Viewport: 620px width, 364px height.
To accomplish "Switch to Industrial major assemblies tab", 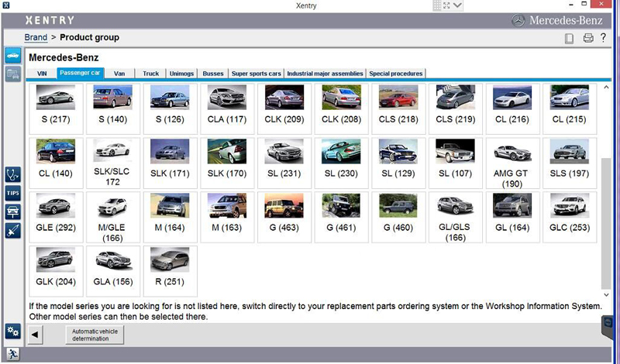I will tap(325, 74).
